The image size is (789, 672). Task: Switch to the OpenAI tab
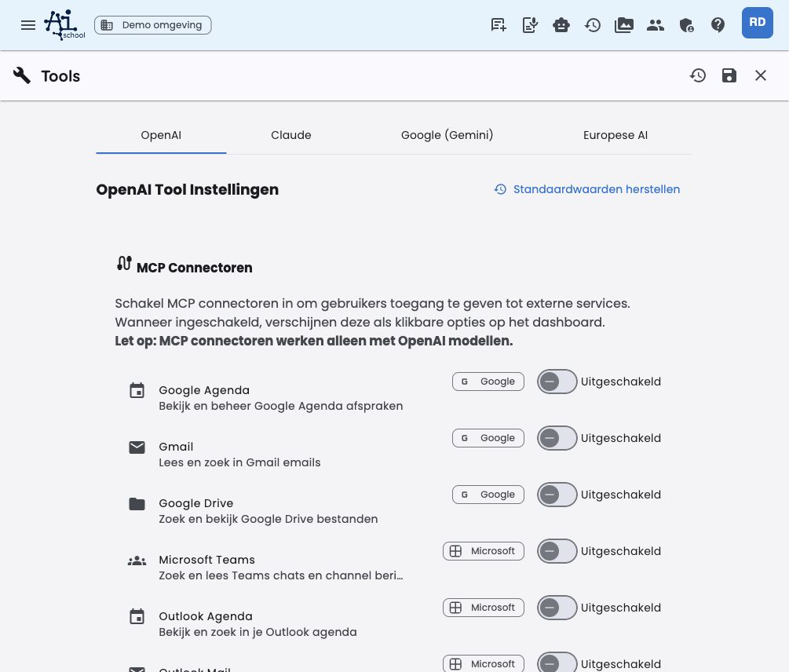(161, 135)
